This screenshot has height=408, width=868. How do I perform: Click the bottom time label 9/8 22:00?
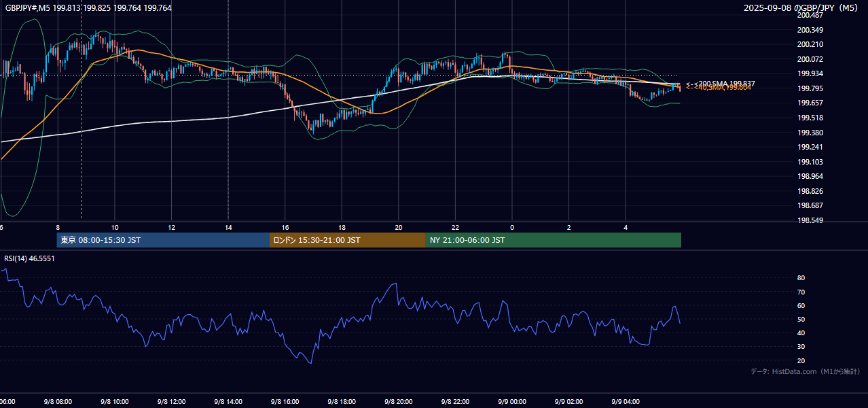point(455,401)
